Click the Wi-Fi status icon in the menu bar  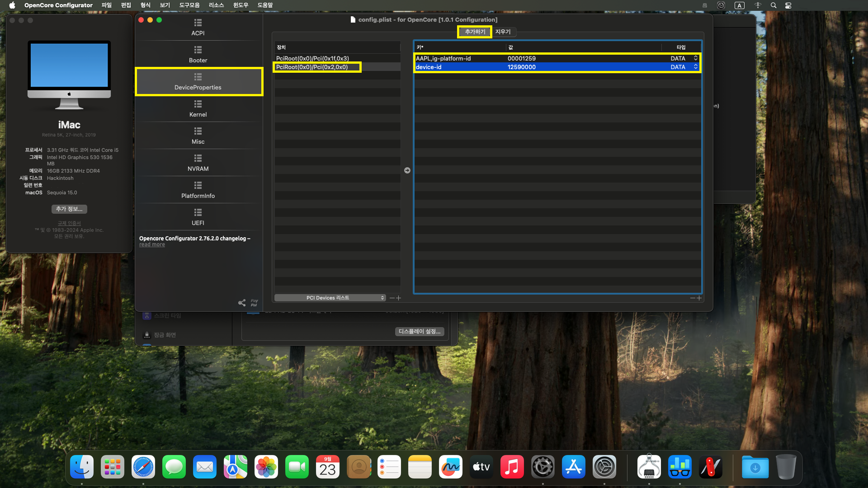pyautogui.click(x=758, y=5)
